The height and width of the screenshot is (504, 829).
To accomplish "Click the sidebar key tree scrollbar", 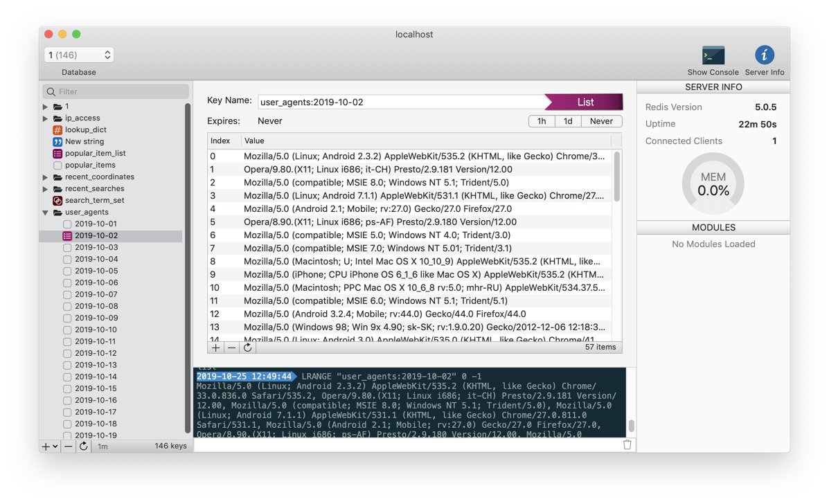I will [187, 268].
